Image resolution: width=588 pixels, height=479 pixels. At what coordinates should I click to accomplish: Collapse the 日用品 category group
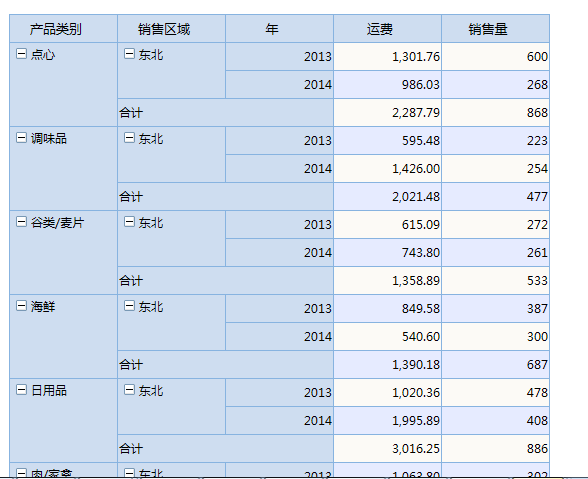pyautogui.click(x=21, y=390)
